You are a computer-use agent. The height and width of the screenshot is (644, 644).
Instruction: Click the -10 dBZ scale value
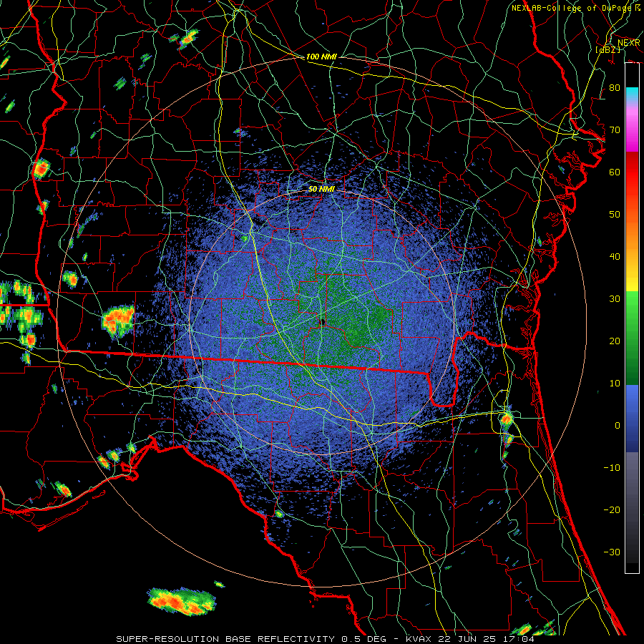click(x=612, y=468)
